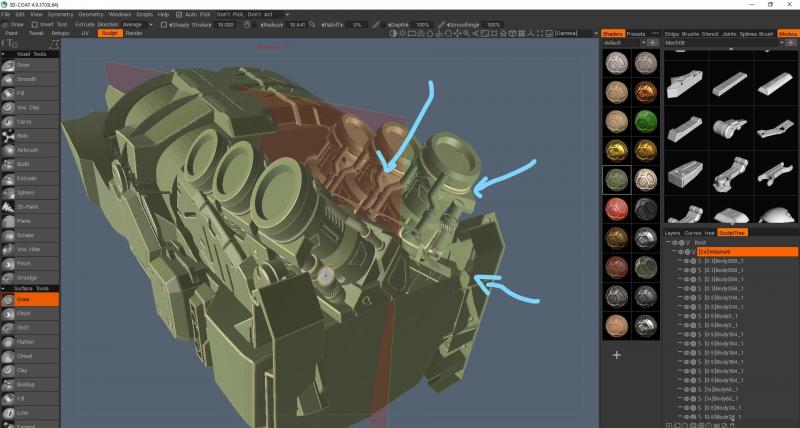Screen dimensions: 800x428
Task: Collapse the Root node in SculptTree
Action: [668, 242]
